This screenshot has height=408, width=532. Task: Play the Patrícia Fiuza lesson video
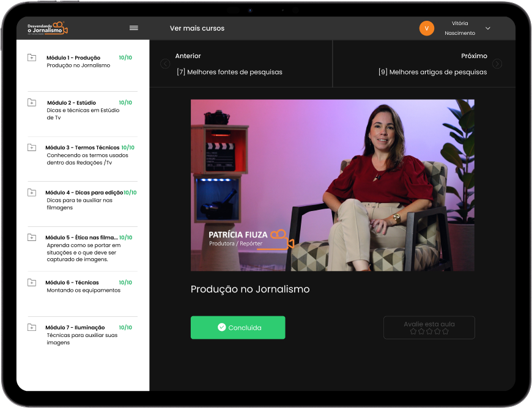pyautogui.click(x=332, y=185)
